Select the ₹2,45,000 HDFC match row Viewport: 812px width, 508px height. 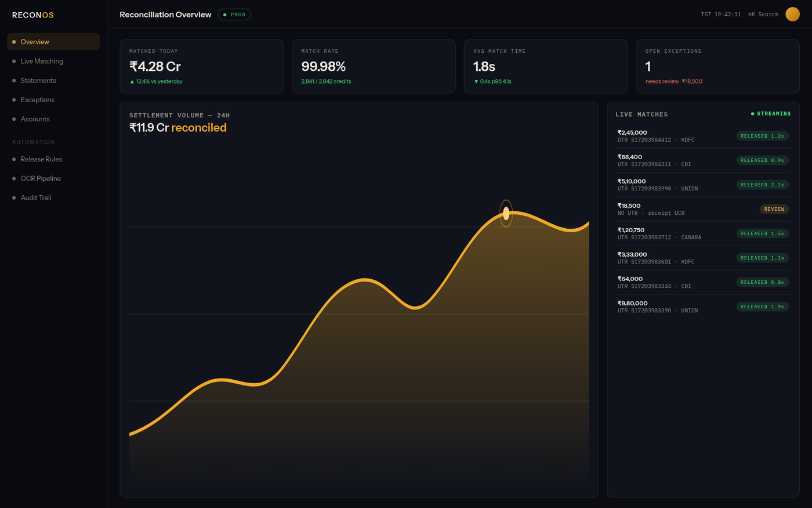(x=703, y=136)
